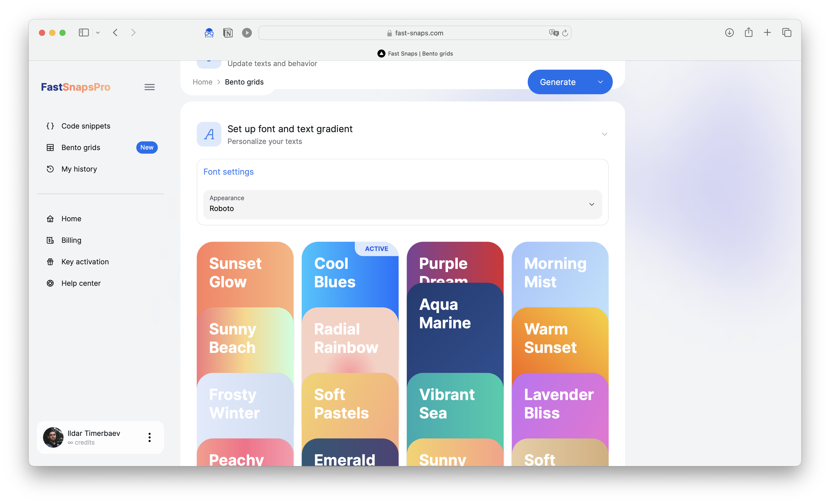
Task: Click Home breadcrumb link
Action: (202, 82)
